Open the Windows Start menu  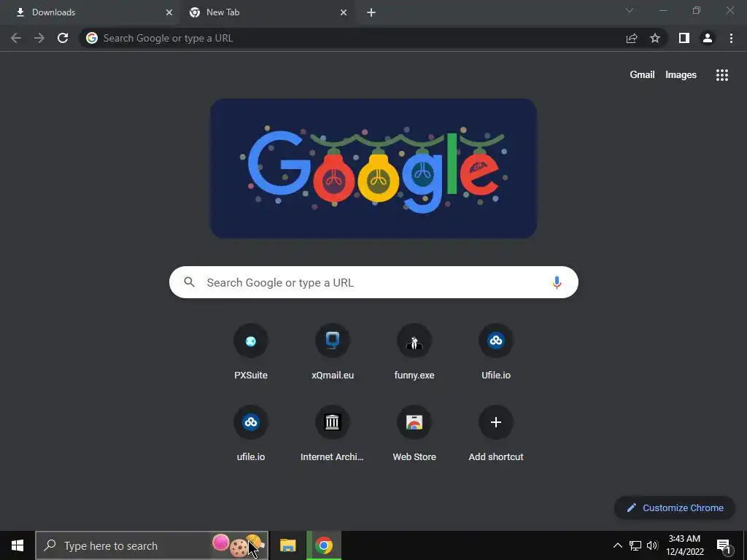pyautogui.click(x=18, y=545)
